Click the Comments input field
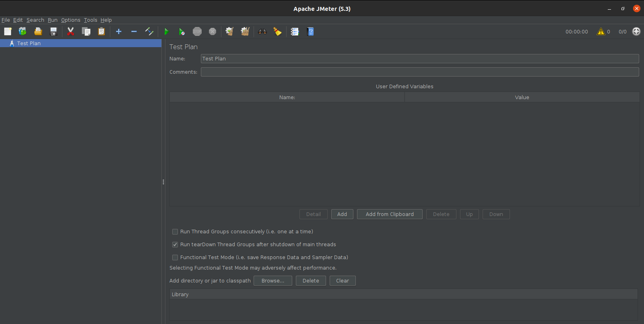This screenshot has width=644, height=324. pos(420,72)
